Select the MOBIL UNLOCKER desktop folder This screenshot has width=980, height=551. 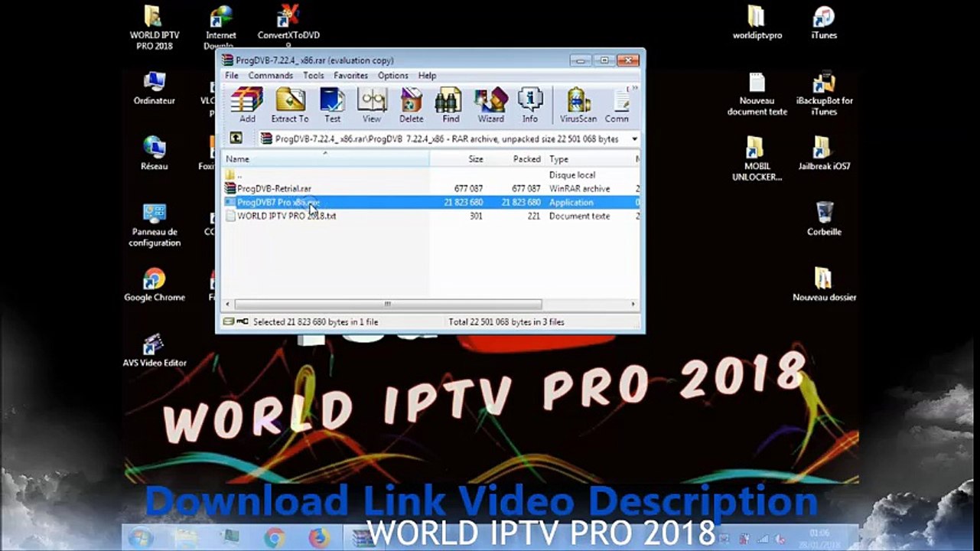pos(757,159)
